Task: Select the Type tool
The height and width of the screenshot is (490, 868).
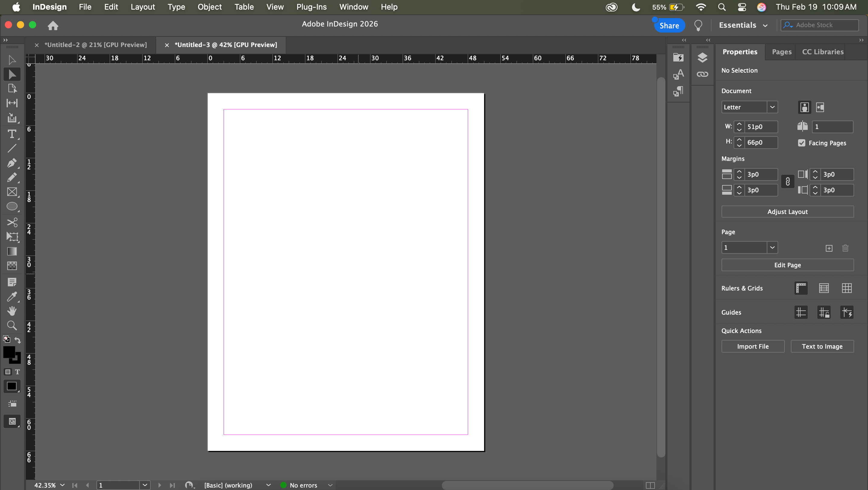Action: tap(12, 134)
